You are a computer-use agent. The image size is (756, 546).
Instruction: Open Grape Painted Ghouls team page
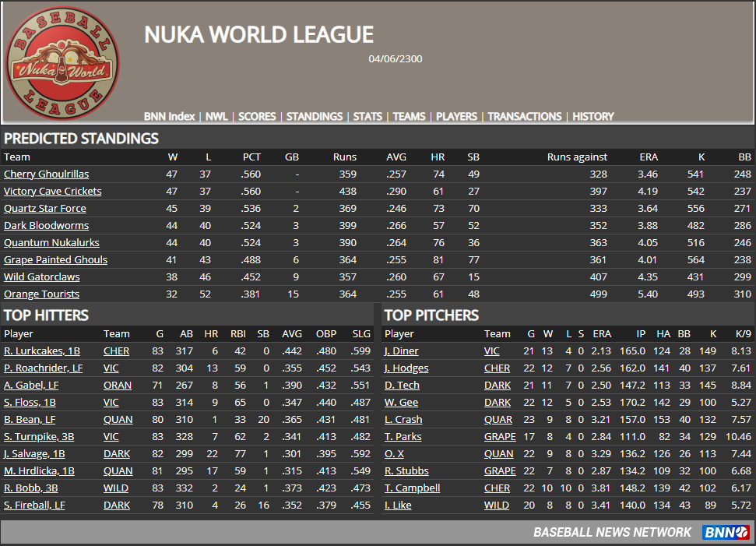55,259
